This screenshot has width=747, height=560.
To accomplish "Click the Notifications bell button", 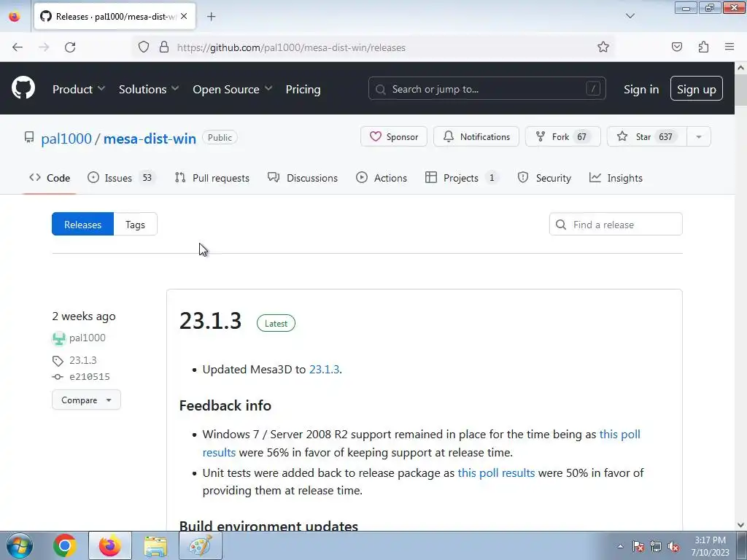I will tap(476, 136).
